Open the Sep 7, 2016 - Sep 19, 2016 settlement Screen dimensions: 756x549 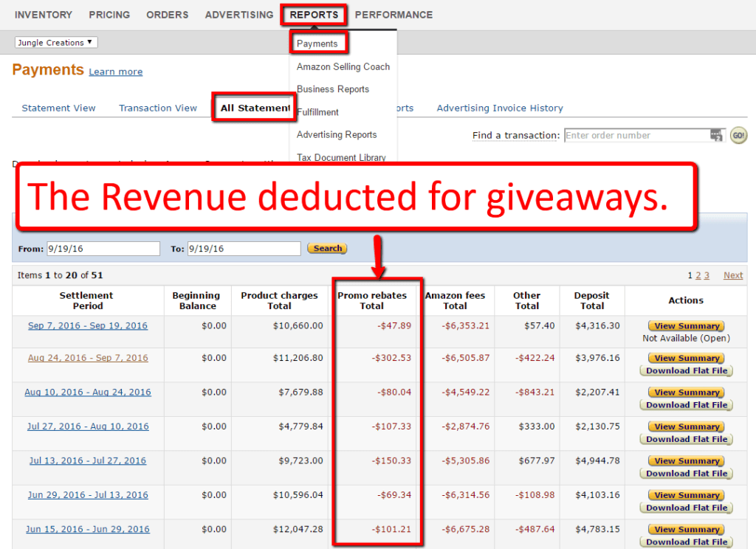pos(88,326)
